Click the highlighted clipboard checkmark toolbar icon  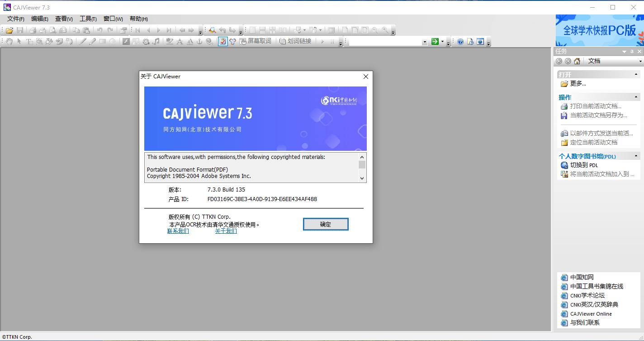(223, 42)
